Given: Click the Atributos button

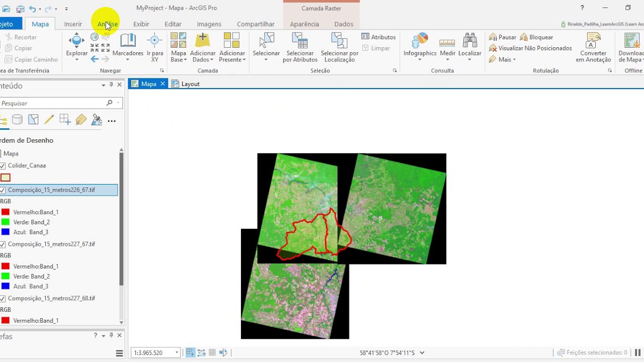Looking at the screenshot, I should (379, 37).
